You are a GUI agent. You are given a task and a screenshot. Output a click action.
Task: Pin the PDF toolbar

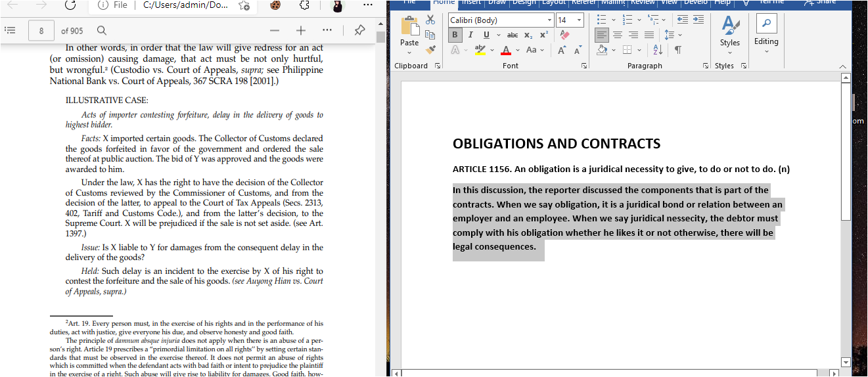pos(359,30)
